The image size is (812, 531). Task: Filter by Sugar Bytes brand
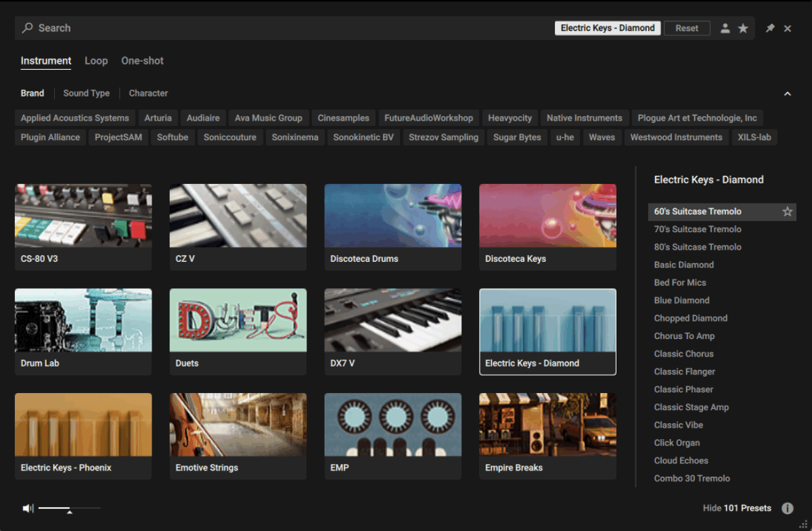click(x=517, y=137)
